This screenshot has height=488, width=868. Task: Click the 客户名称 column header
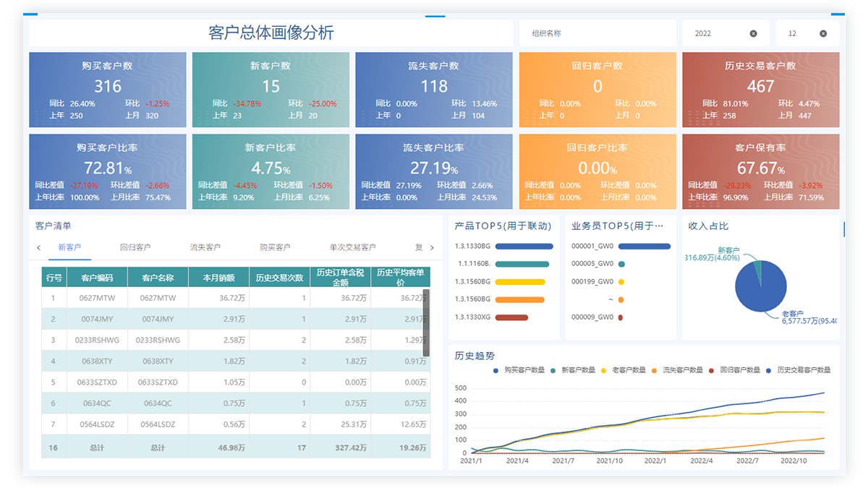coord(158,278)
